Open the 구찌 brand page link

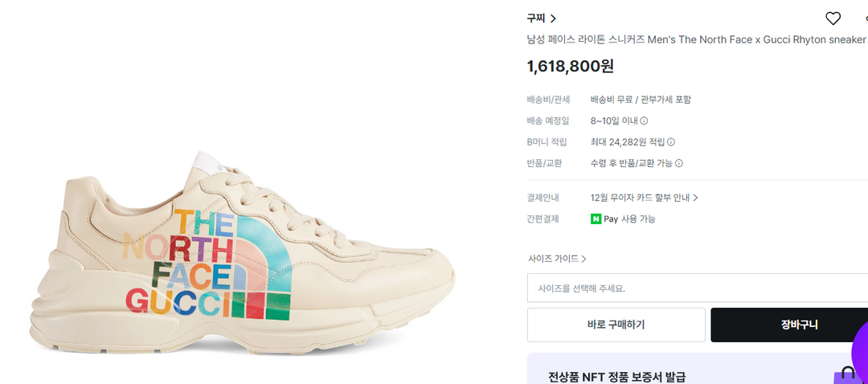tap(536, 18)
